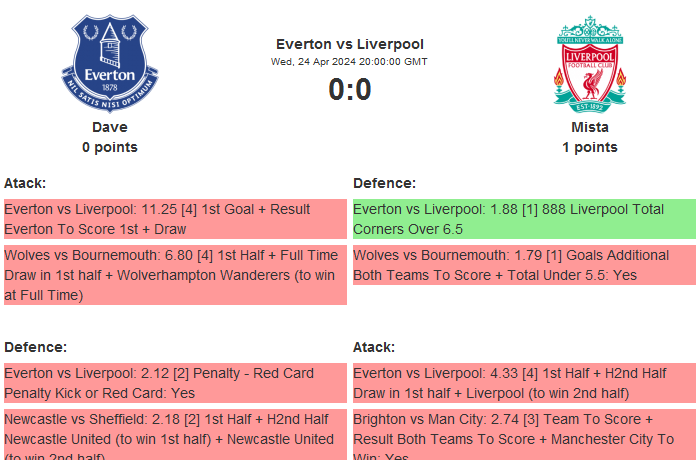Open the Brighton vs Man City 2.74 bet
Screen dimensions: 700x460
tap(523, 434)
